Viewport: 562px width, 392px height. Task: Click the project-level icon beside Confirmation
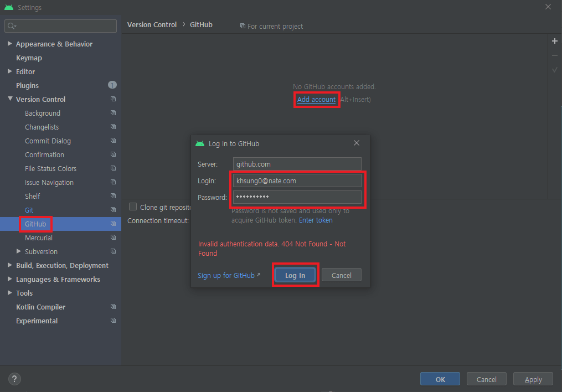coord(114,154)
